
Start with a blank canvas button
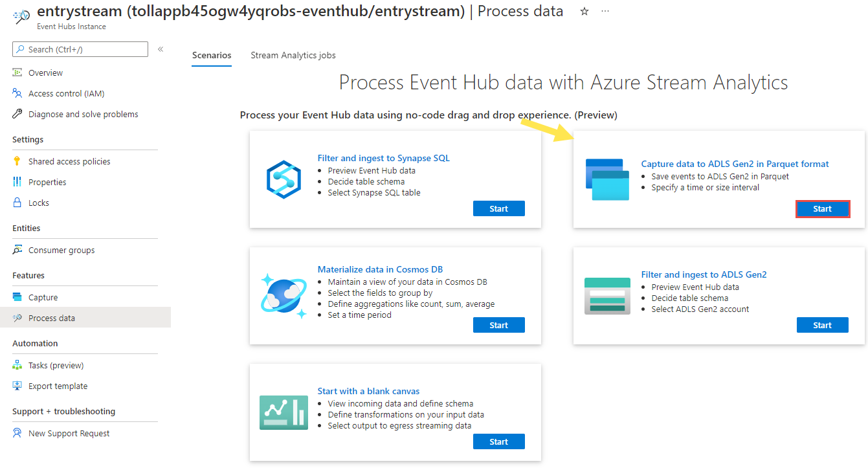(499, 441)
